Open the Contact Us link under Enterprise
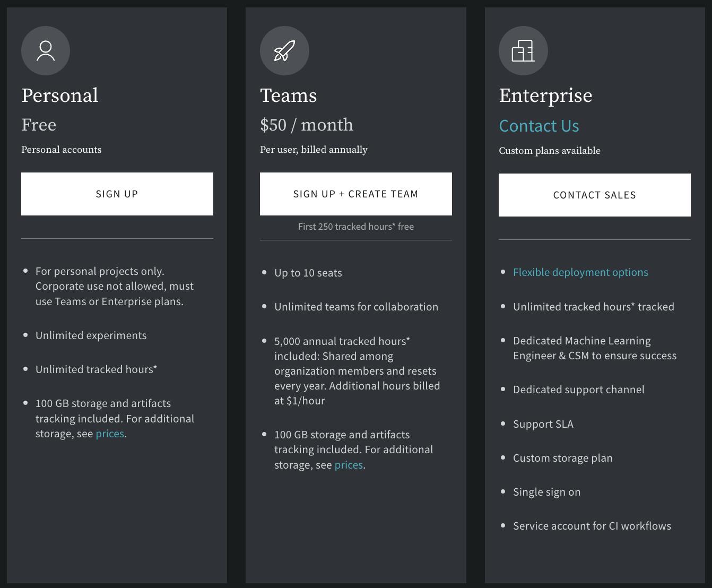The height and width of the screenshot is (588, 712). (539, 126)
